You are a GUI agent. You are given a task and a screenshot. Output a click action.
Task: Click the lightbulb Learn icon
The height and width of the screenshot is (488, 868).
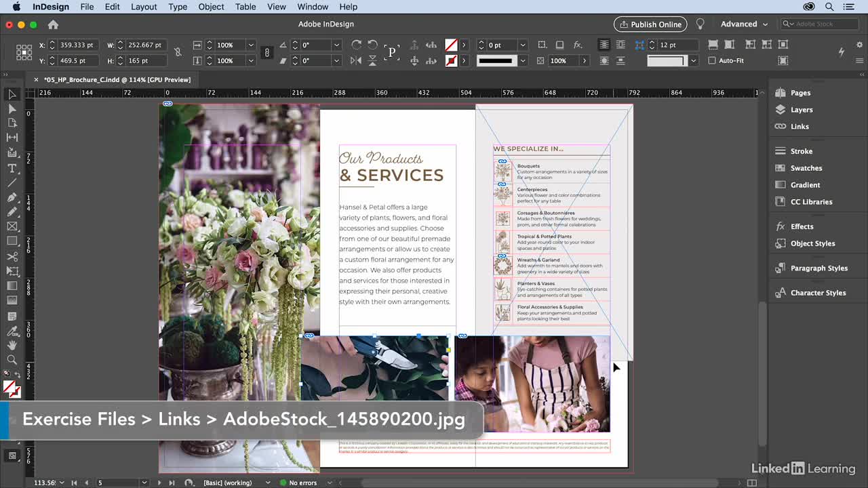pyautogui.click(x=700, y=24)
